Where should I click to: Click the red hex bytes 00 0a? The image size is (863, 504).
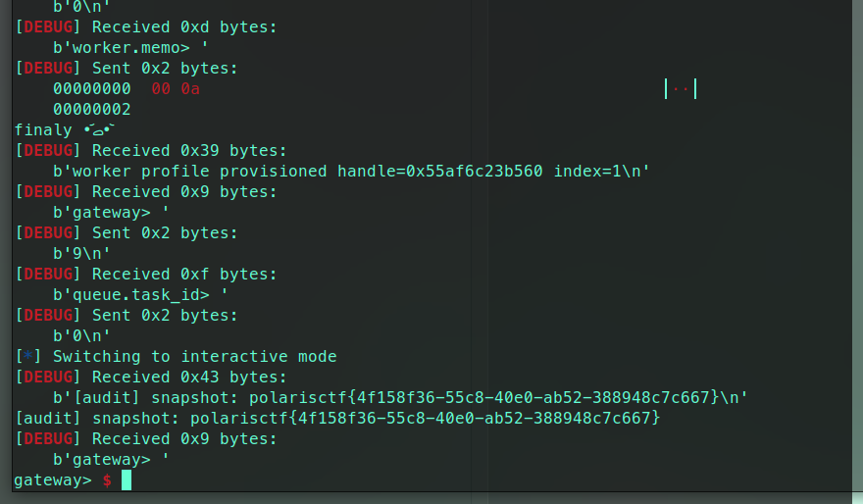point(176,88)
